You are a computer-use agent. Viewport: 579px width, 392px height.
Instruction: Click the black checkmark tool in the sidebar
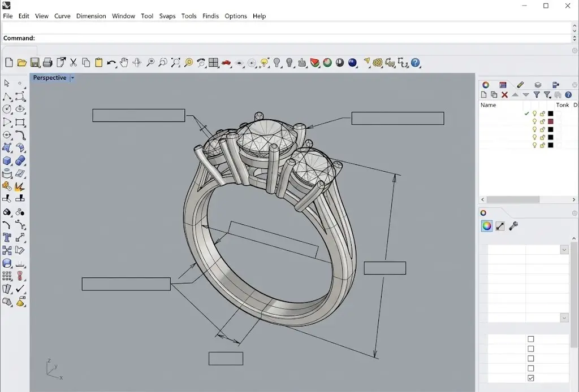[20, 289]
